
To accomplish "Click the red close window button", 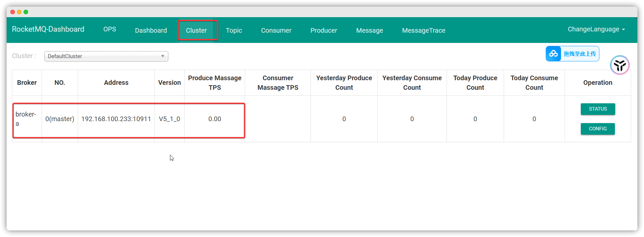I will tap(13, 12).
